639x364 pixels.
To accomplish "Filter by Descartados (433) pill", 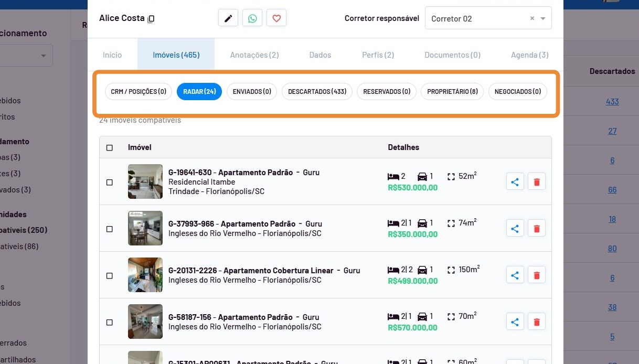I will coord(317,92).
